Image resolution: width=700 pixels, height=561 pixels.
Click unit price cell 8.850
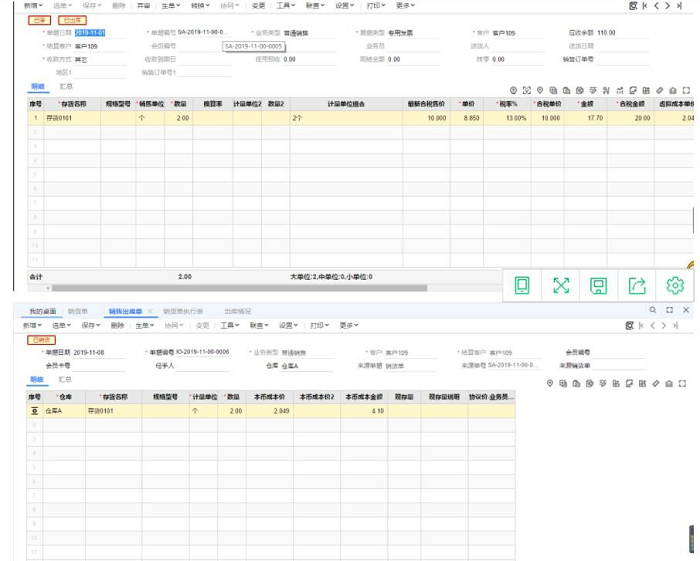(x=467, y=118)
